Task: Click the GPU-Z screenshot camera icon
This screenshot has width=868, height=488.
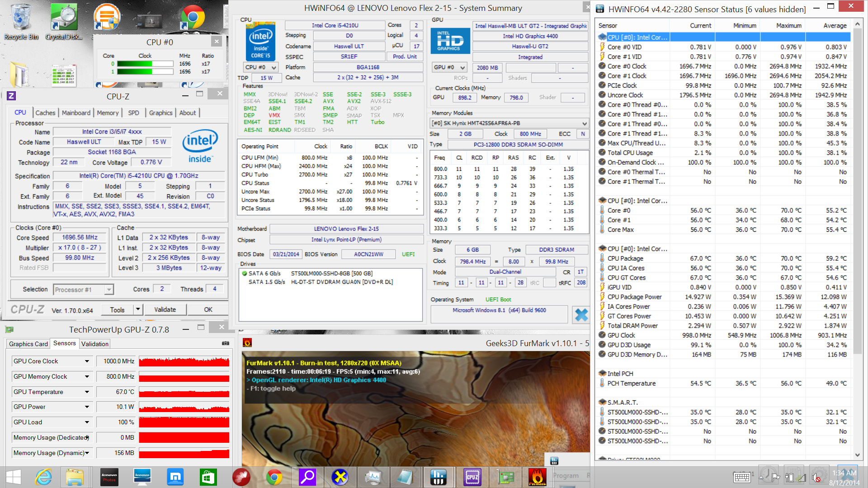Action: click(225, 343)
